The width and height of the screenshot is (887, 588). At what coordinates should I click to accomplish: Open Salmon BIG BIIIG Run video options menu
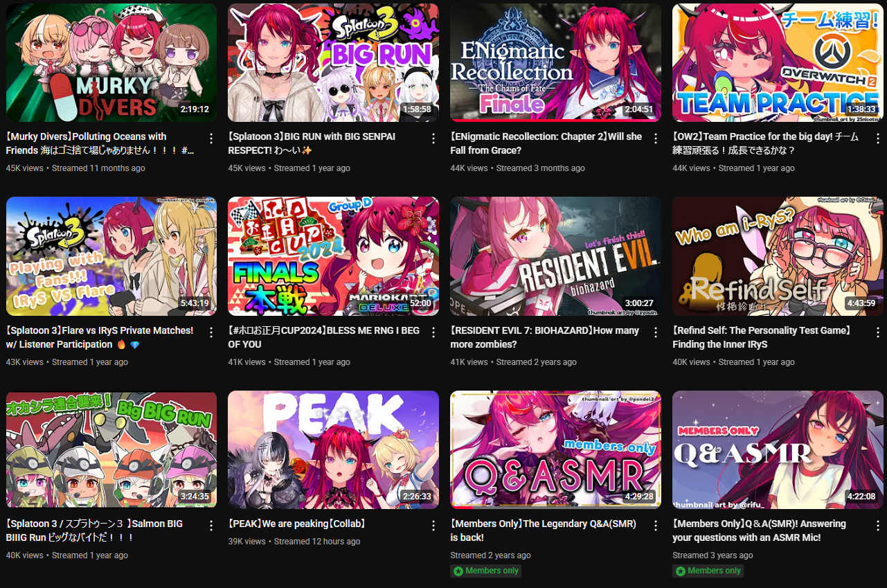click(211, 526)
